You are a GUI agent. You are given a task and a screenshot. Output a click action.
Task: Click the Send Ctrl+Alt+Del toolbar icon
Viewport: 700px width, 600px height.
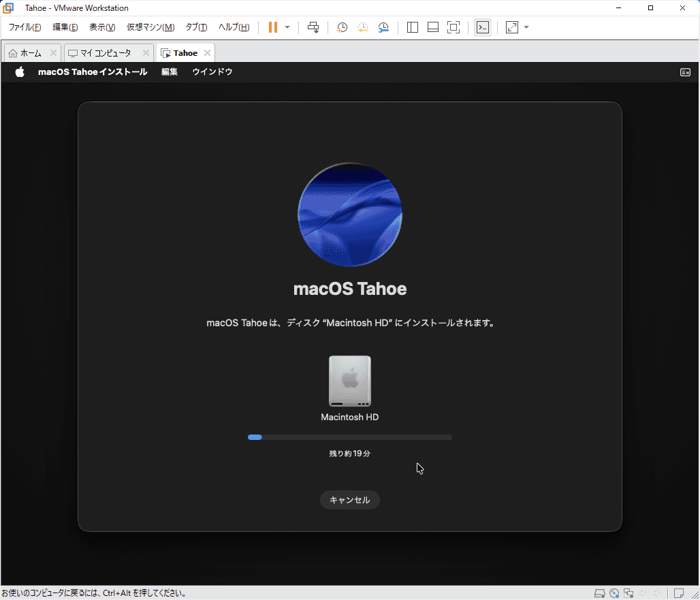tap(313, 27)
